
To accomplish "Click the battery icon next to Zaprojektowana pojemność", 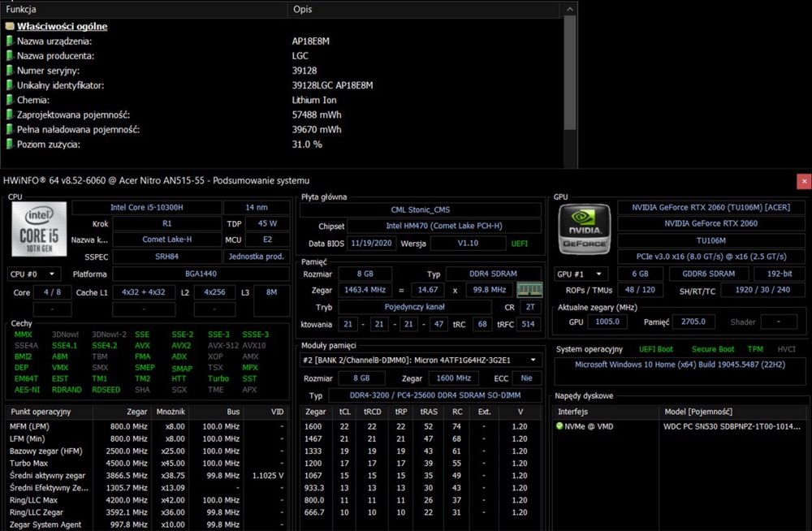I will [9, 114].
